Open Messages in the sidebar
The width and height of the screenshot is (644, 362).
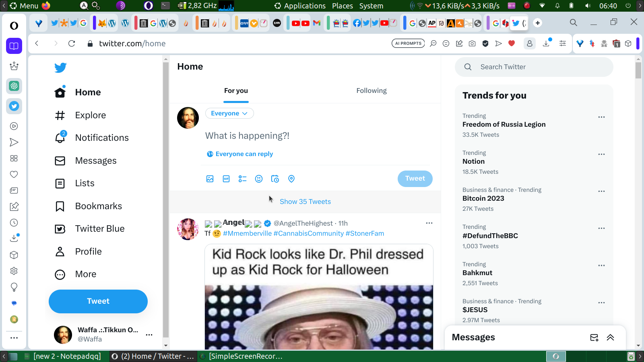pos(86,161)
